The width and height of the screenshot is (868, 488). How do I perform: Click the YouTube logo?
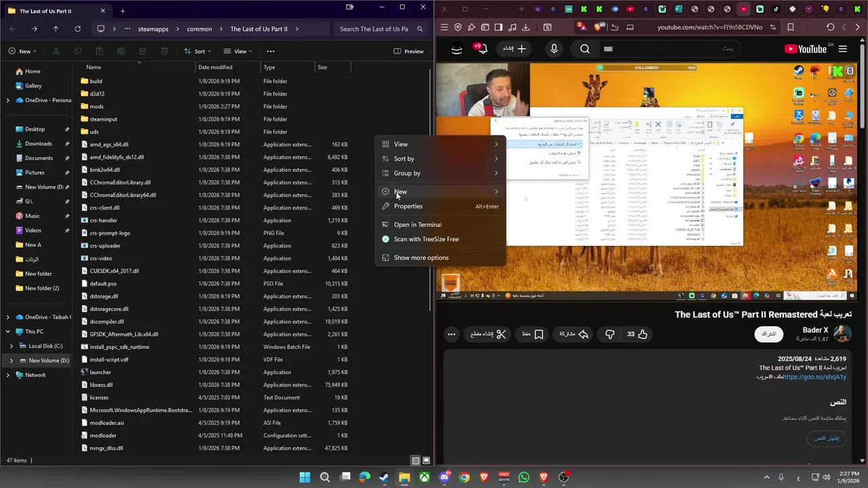[805, 49]
